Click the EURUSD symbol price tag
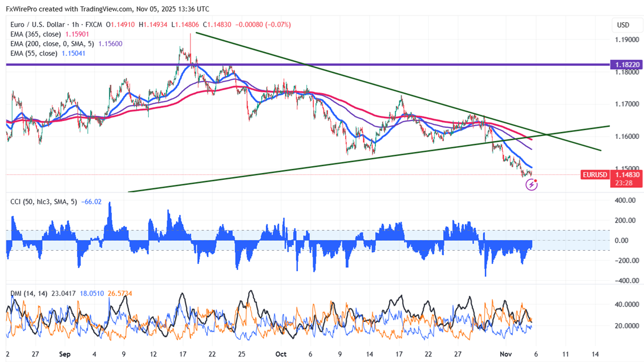 coord(595,175)
